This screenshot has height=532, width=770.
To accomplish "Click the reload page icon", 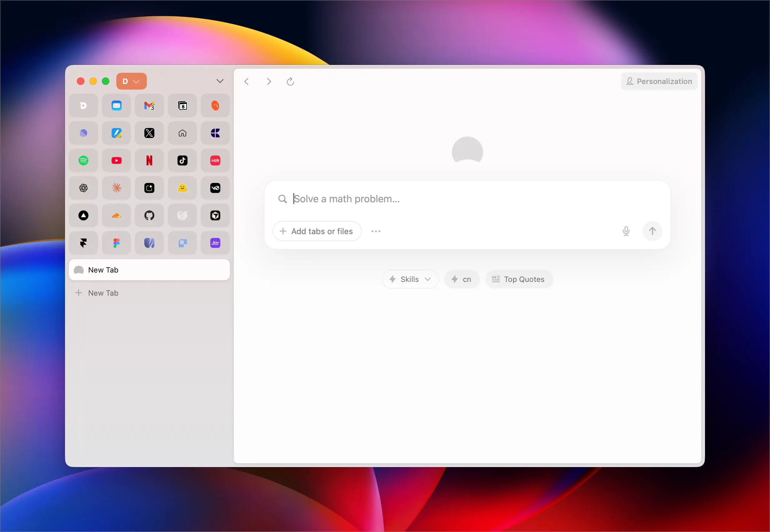I will click(x=290, y=82).
